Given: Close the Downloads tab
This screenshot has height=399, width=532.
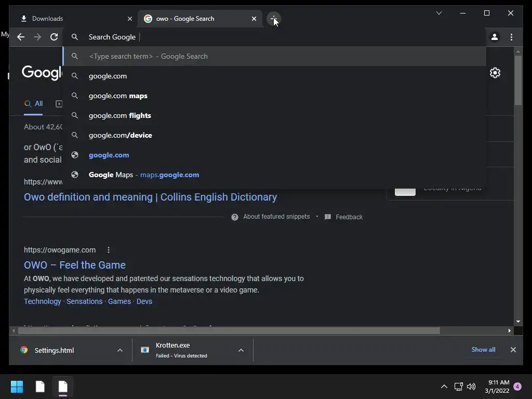Looking at the screenshot, I should pos(129,19).
